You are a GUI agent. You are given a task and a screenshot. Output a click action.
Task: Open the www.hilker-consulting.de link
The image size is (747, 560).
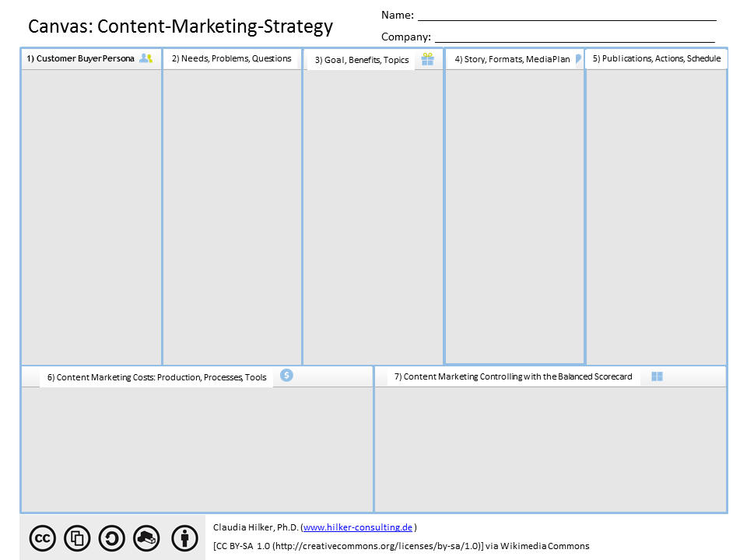358,527
